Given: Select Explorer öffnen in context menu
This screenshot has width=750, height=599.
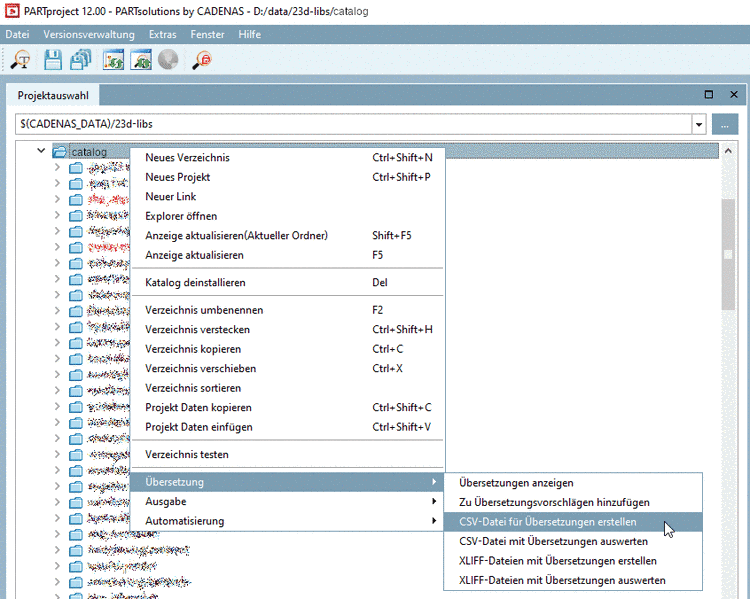Looking at the screenshot, I should pos(288,216).
